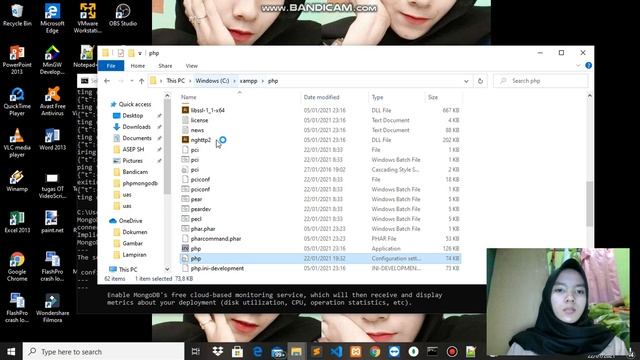Open Chrome from the taskbar

[x=375, y=351]
